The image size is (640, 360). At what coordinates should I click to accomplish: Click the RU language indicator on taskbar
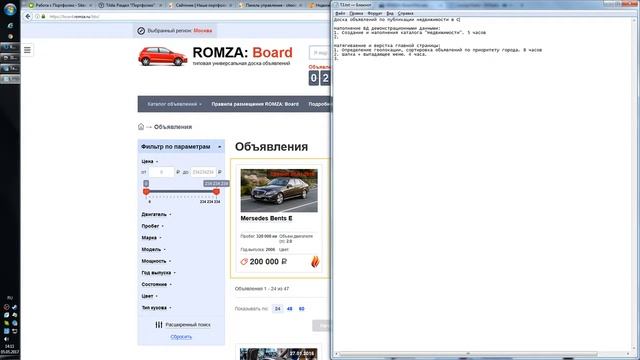(10, 298)
